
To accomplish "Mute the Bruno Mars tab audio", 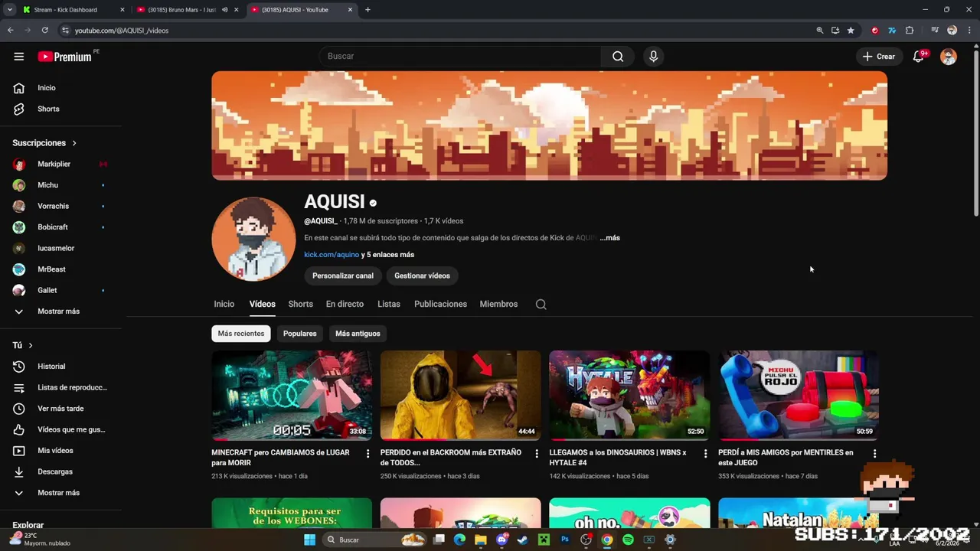I will click(224, 10).
